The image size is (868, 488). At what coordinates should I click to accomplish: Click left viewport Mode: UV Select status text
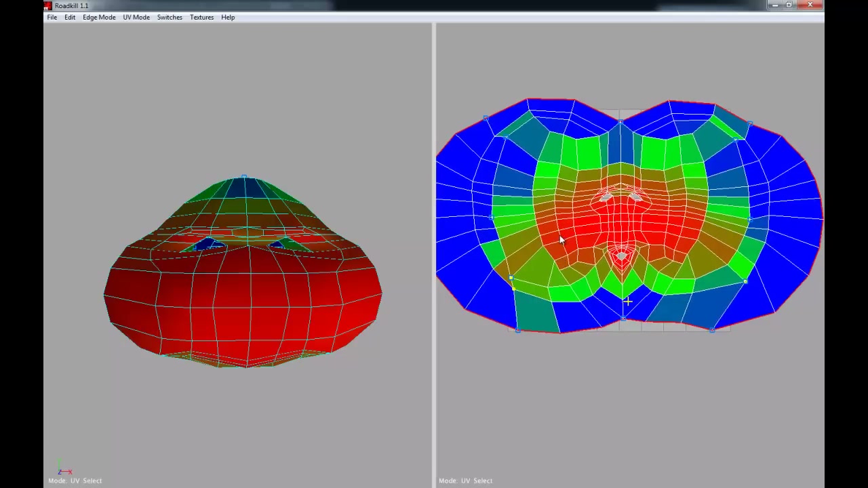click(x=75, y=481)
